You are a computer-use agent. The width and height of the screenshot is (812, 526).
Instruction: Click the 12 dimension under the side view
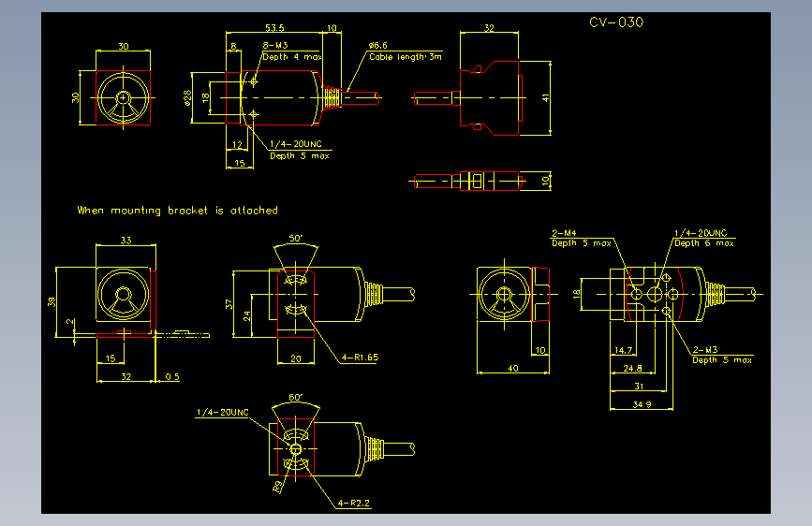tap(237, 145)
